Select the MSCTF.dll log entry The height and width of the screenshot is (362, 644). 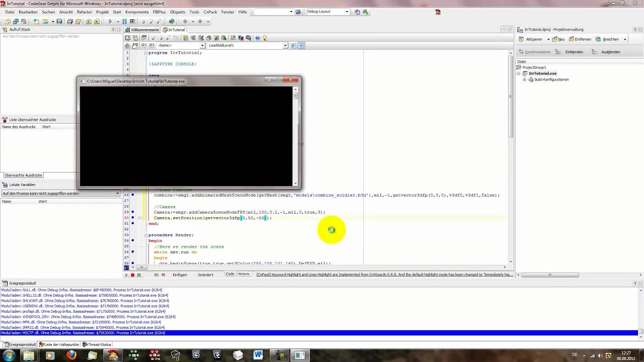click(x=319, y=333)
